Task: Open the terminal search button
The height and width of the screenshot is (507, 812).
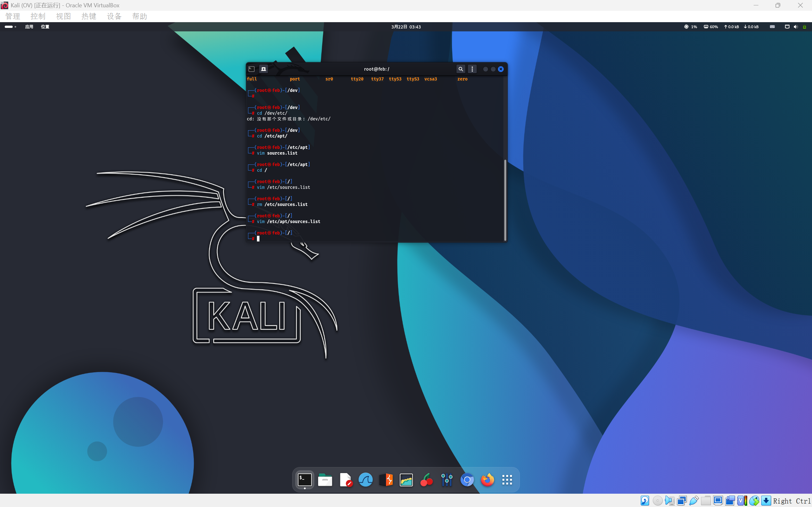Action: click(x=461, y=69)
